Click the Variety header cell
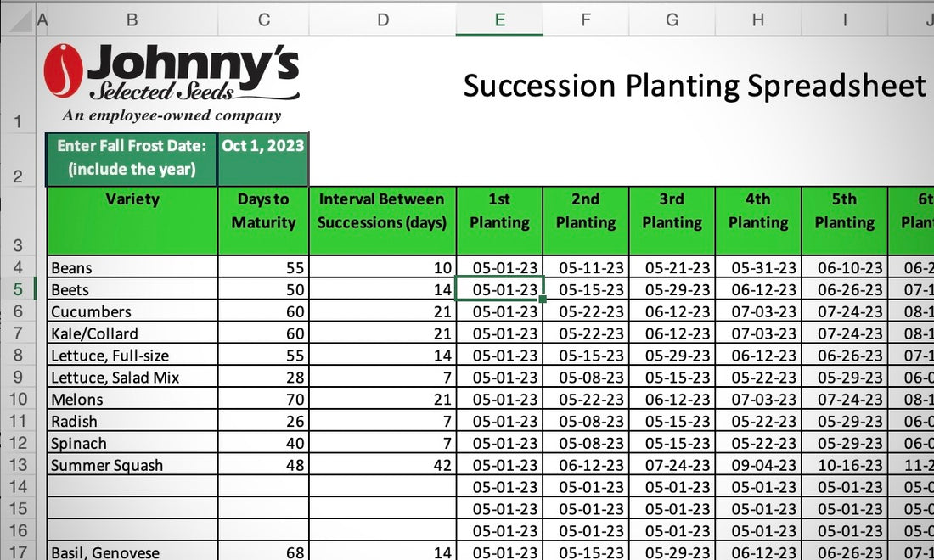 132,221
